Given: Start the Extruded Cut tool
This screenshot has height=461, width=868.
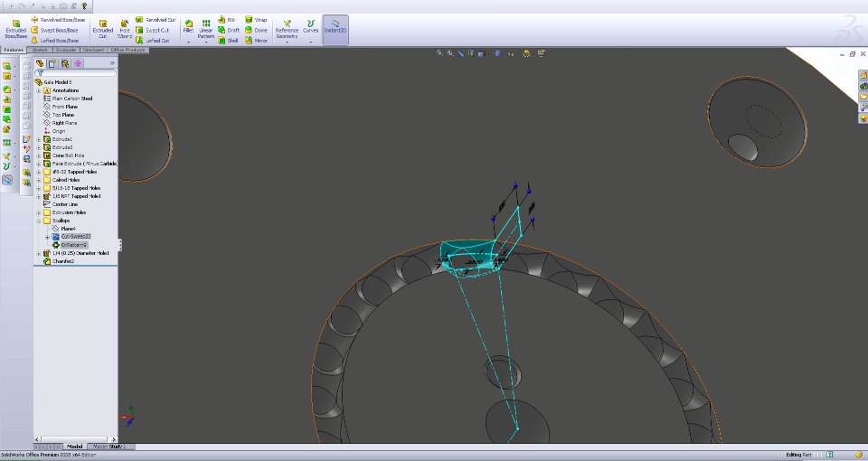Looking at the screenshot, I should [x=102, y=30].
